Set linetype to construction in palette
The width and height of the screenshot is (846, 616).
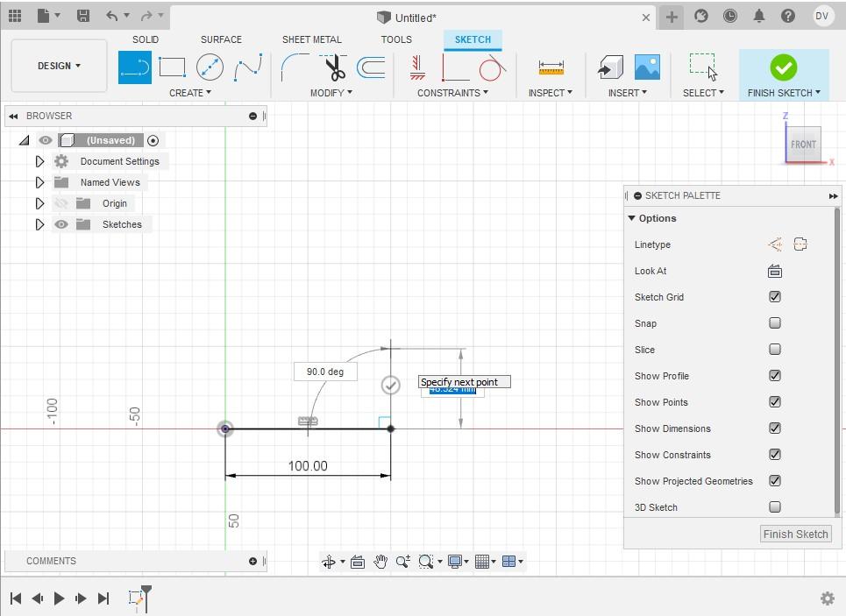pos(775,244)
